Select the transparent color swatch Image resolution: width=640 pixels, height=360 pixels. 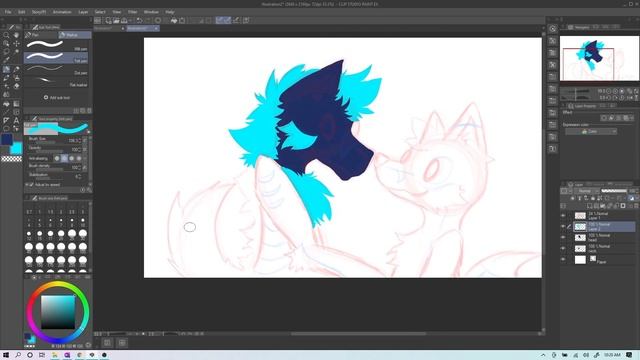click(11, 159)
